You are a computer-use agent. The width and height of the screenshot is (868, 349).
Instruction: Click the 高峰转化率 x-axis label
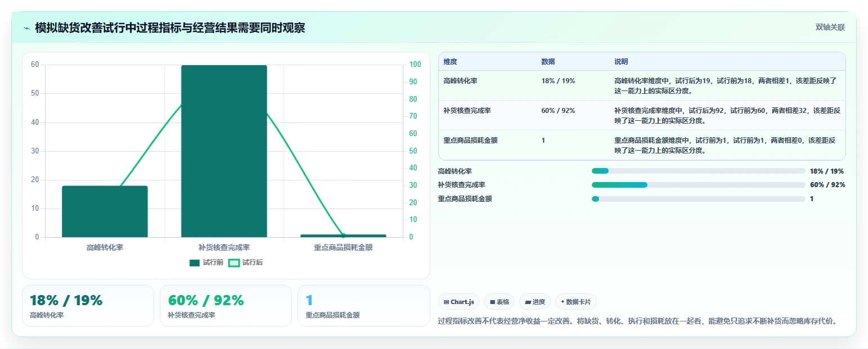(105, 247)
